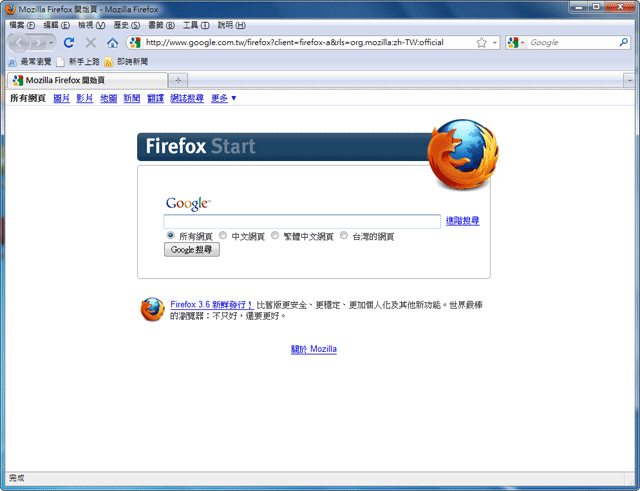
Task: Open the list all tabs dropdown
Action: pos(630,80)
